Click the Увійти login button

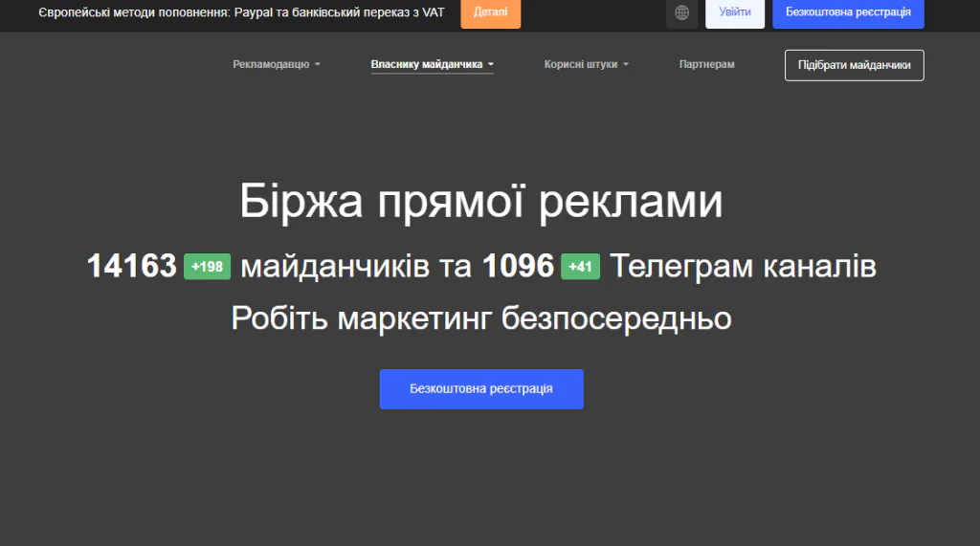[x=735, y=12]
